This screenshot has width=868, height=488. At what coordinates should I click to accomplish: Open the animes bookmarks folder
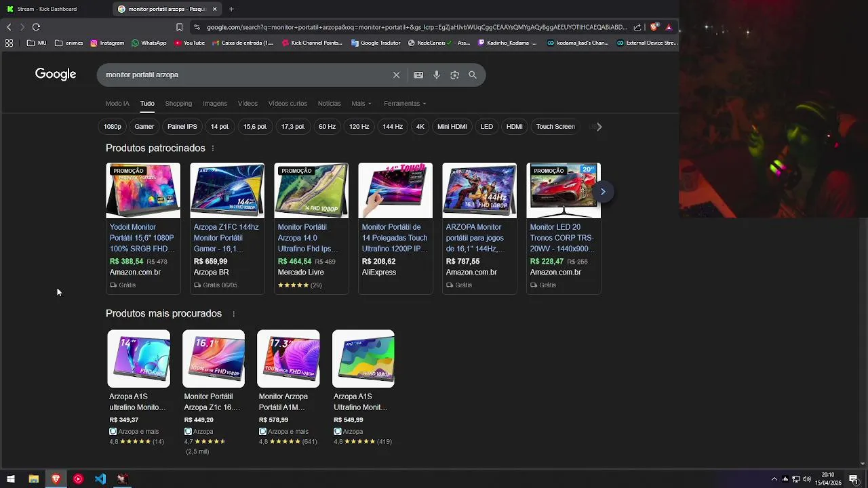click(68, 43)
